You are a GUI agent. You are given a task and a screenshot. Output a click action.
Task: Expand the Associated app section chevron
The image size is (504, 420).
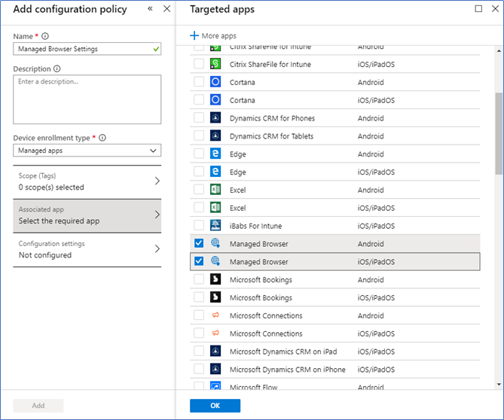(x=157, y=215)
